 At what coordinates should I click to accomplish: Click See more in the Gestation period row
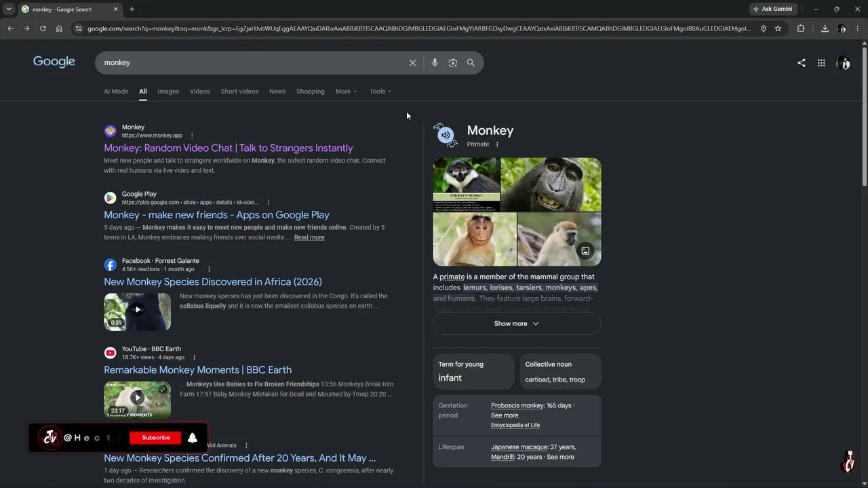[x=505, y=415]
